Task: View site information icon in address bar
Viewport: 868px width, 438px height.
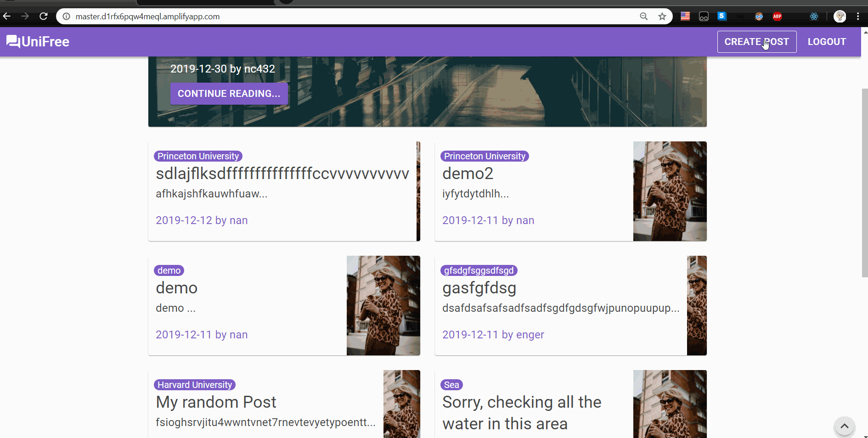Action: point(67,17)
